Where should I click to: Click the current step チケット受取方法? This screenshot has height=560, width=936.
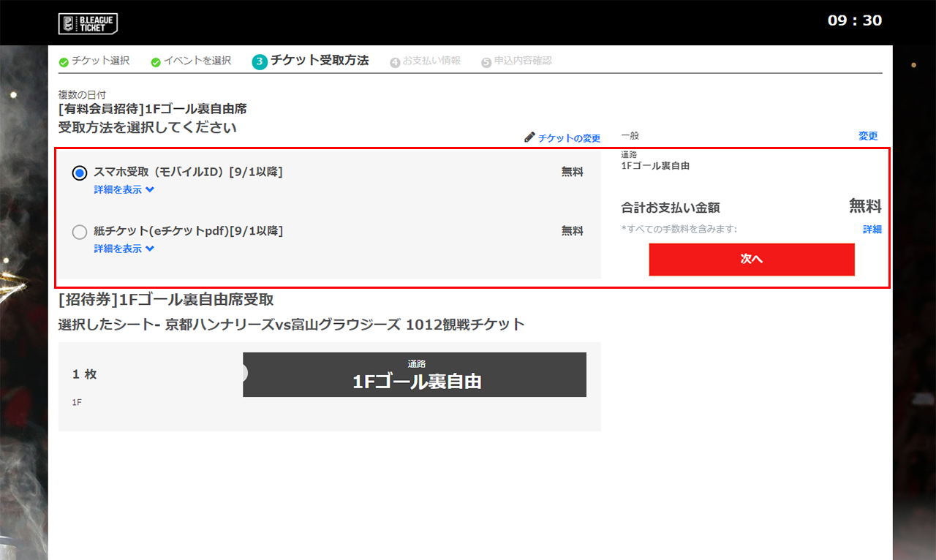coord(311,61)
